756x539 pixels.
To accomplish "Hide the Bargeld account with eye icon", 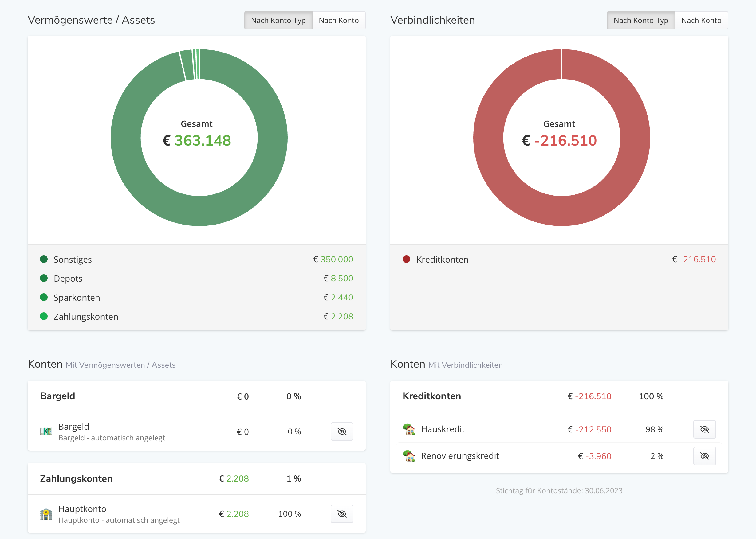I will (x=342, y=432).
